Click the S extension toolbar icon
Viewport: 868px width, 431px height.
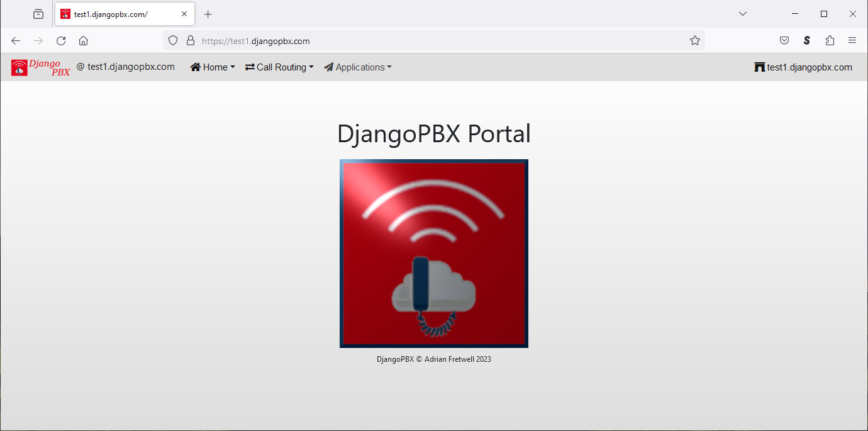[806, 41]
